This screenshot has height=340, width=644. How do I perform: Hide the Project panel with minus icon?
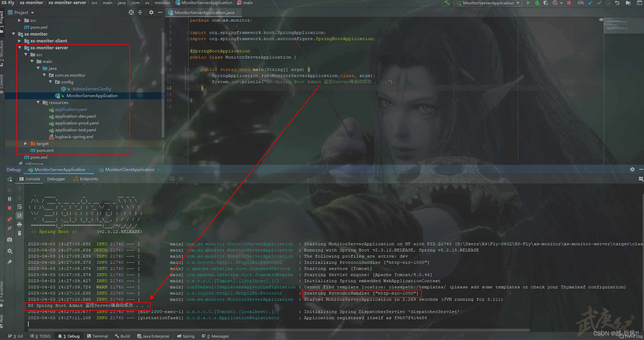tap(160, 12)
